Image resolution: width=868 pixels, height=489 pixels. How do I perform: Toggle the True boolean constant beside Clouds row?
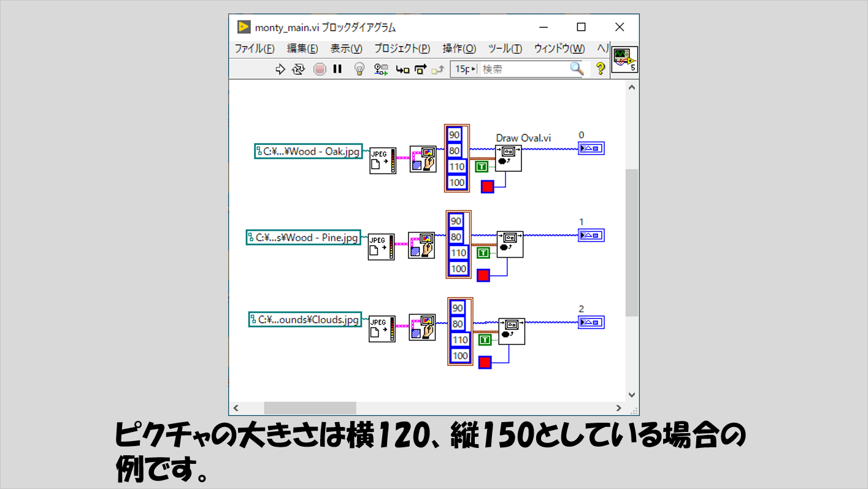click(485, 340)
